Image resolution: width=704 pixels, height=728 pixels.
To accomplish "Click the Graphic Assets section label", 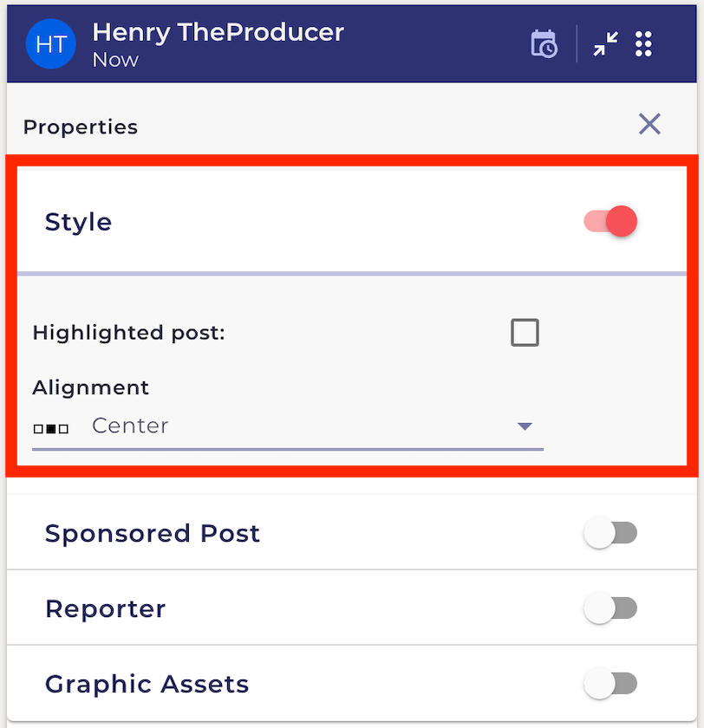I will point(147,684).
